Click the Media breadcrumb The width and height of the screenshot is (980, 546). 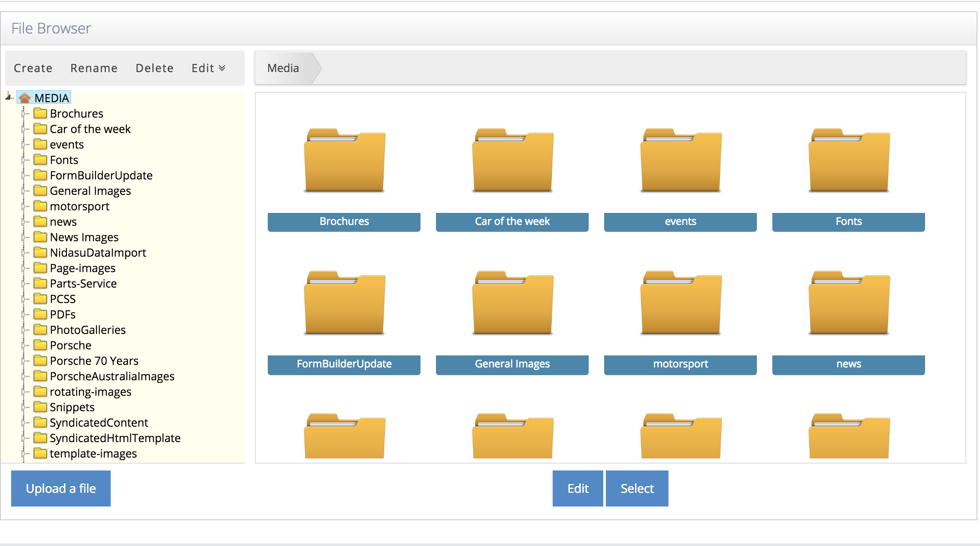[x=283, y=68]
